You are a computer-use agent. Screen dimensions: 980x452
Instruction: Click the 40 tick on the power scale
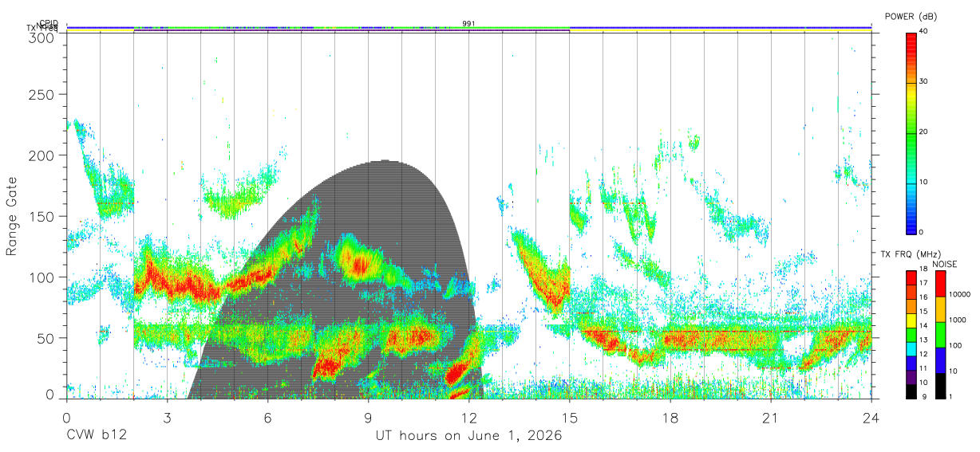923,32
